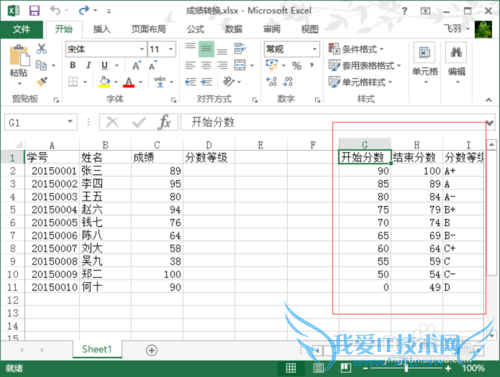Switch to 审阅 Review tab
The image size is (500, 377).
click(272, 29)
